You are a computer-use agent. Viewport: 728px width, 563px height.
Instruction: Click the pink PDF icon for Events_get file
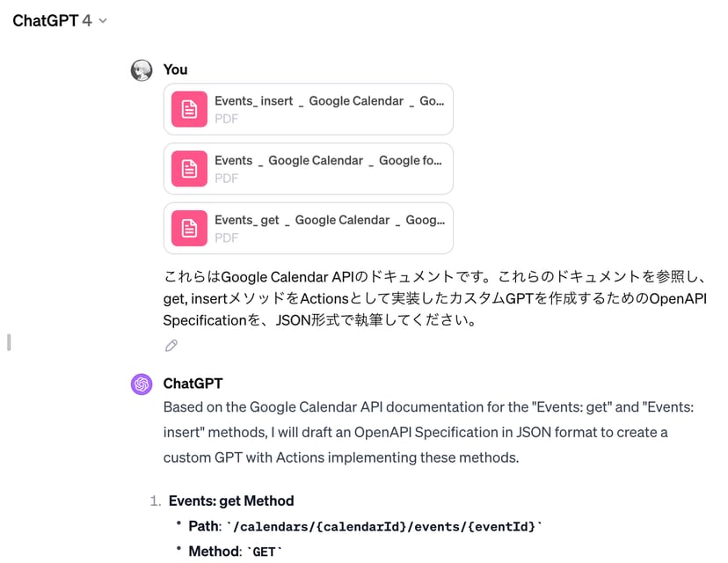coord(189,229)
